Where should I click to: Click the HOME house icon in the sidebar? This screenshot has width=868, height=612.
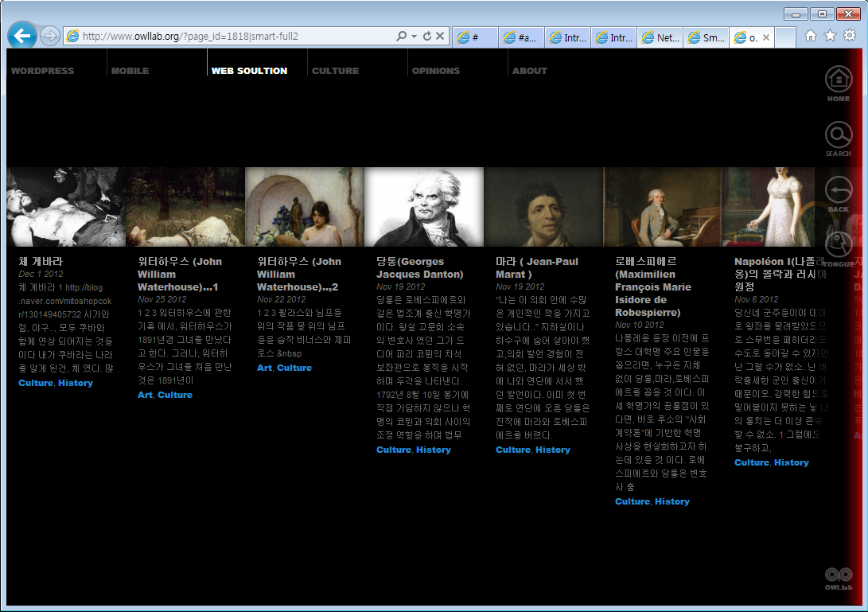pyautogui.click(x=839, y=80)
